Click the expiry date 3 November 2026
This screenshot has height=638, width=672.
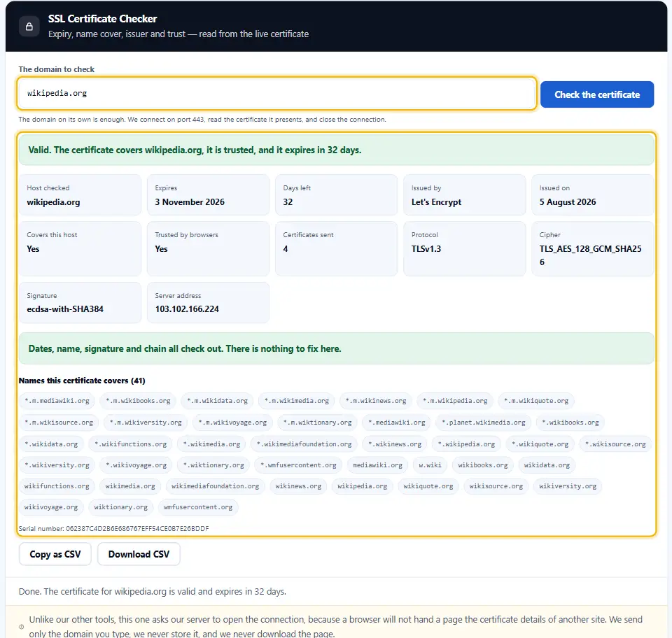pos(190,202)
